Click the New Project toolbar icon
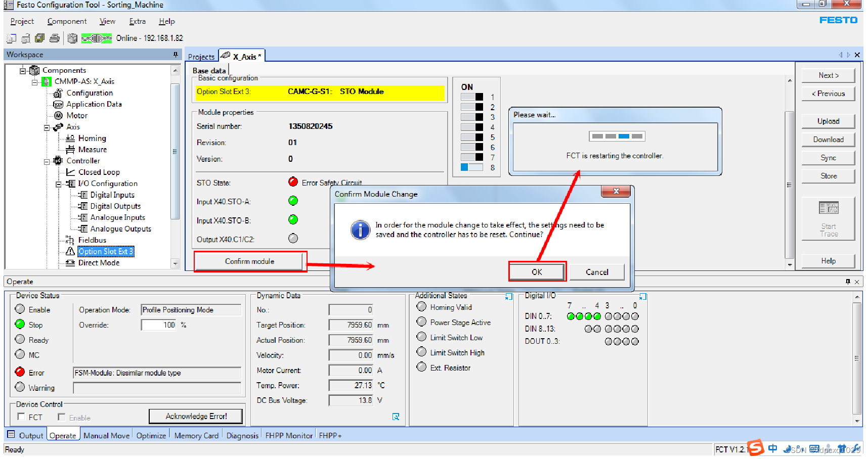Viewport: 868px width, 459px height. coord(11,38)
